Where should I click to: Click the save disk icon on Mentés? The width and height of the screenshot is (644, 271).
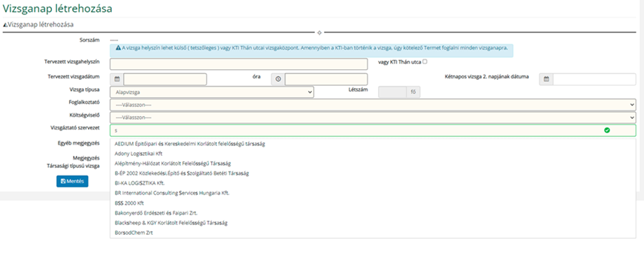(x=63, y=181)
